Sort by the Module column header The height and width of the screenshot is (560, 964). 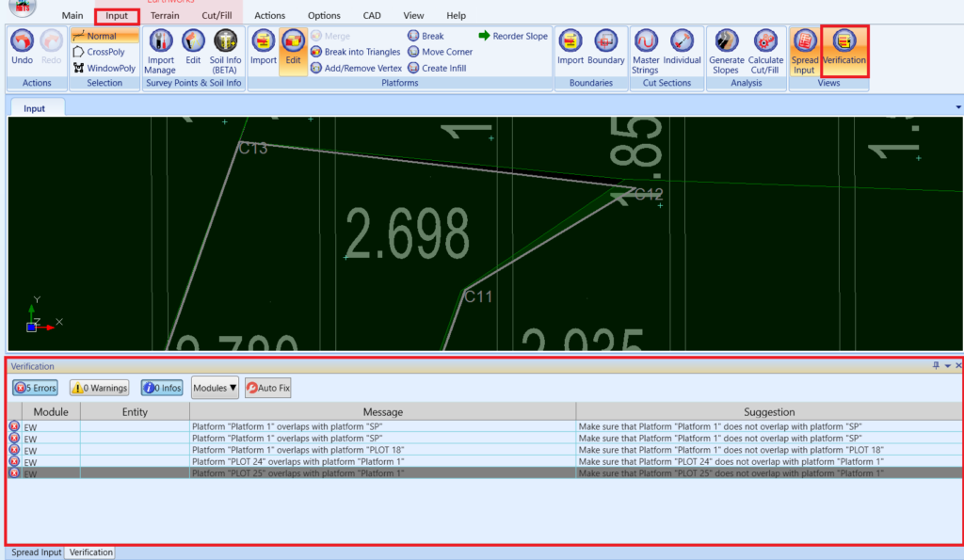click(x=51, y=412)
